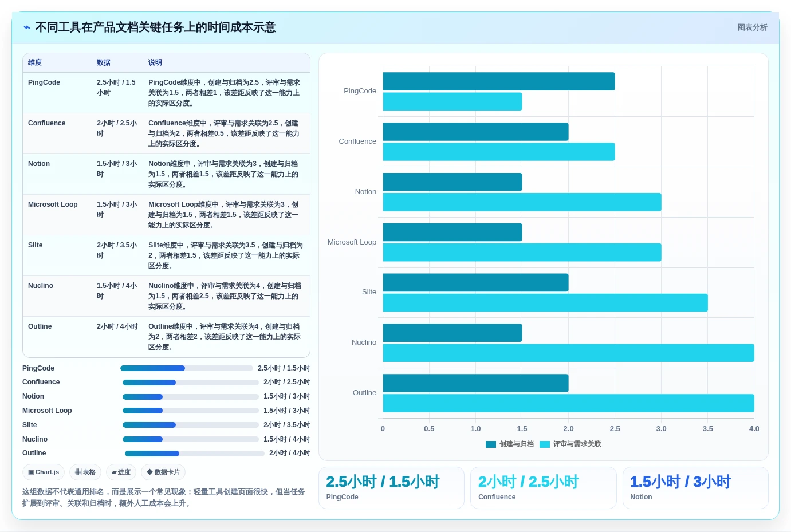This screenshot has height=532, width=791.
Task: Click the 数据卡片 tag chip
Action: click(x=163, y=472)
